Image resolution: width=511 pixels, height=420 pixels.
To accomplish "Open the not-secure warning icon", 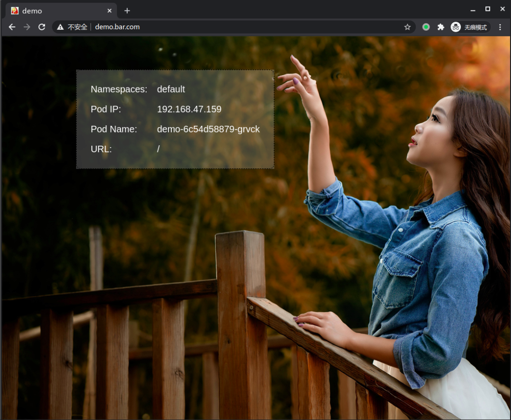I will pos(60,27).
